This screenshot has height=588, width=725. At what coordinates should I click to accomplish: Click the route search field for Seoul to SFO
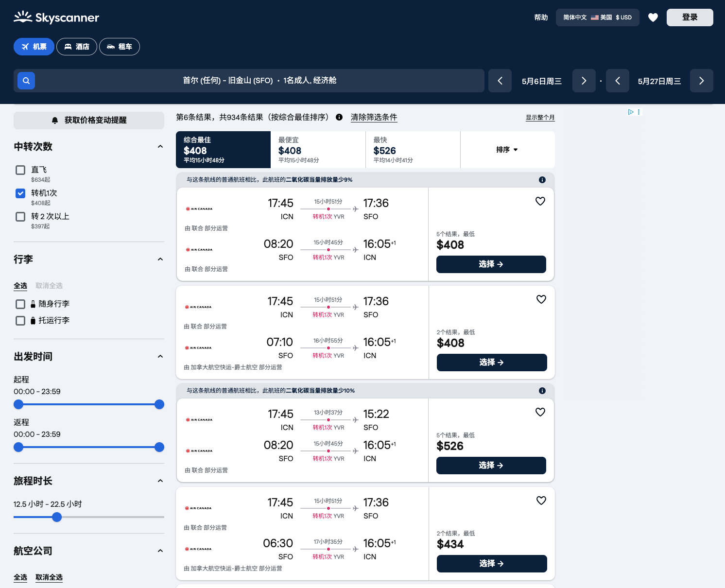259,81
